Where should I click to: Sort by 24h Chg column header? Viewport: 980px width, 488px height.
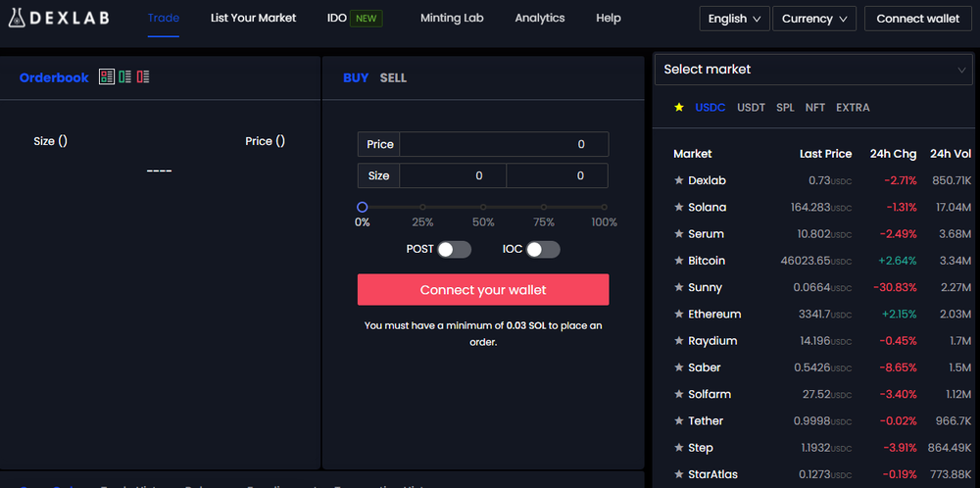[x=893, y=154]
